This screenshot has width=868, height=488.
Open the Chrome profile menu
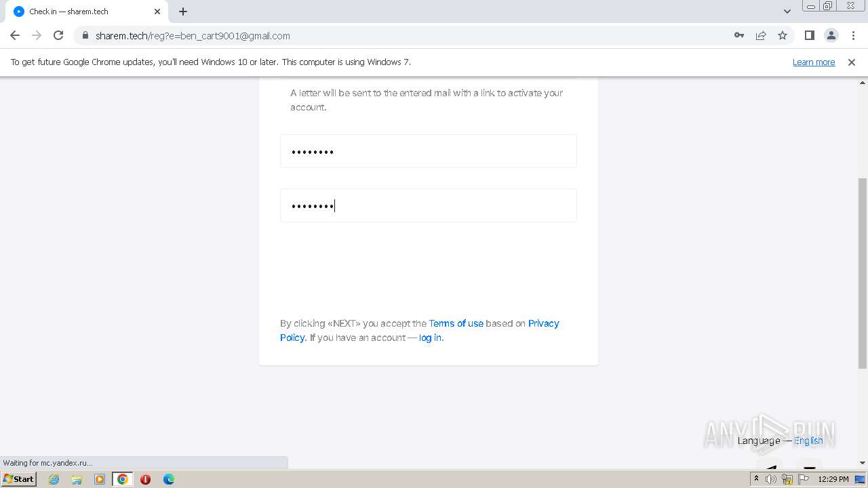tap(831, 35)
